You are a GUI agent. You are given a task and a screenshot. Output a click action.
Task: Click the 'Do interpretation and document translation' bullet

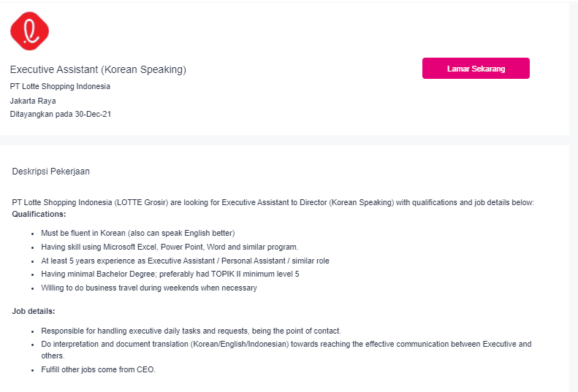click(286, 350)
